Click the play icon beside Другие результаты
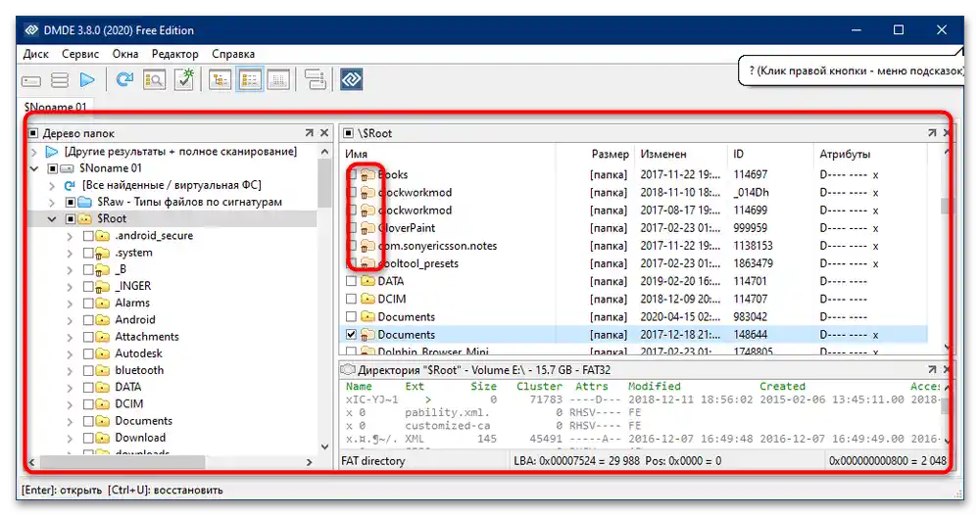 pyautogui.click(x=52, y=151)
